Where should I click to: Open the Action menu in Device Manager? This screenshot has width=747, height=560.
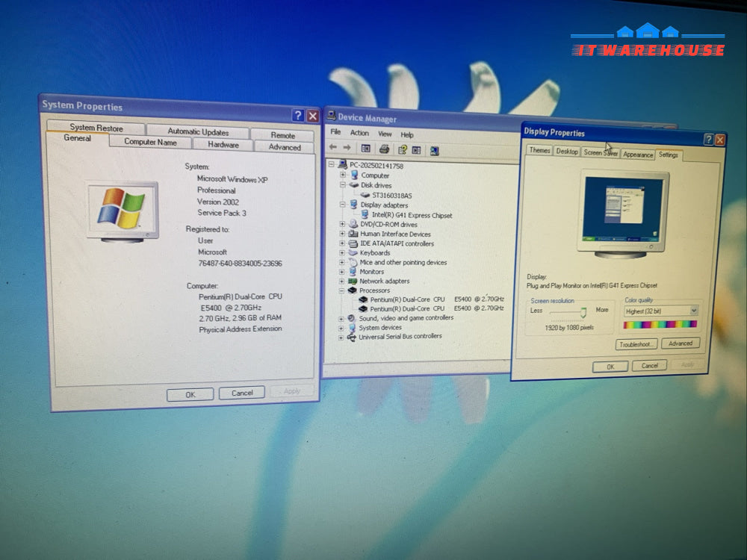(359, 134)
